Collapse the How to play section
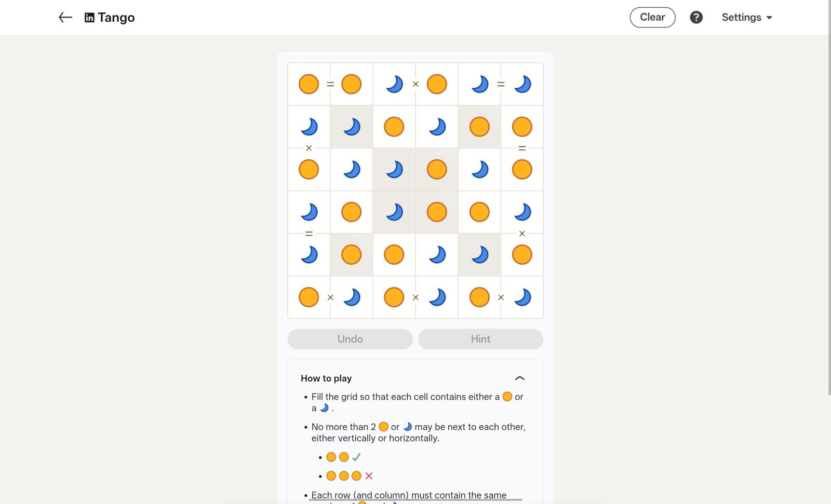The width and height of the screenshot is (831, 504). click(519, 378)
